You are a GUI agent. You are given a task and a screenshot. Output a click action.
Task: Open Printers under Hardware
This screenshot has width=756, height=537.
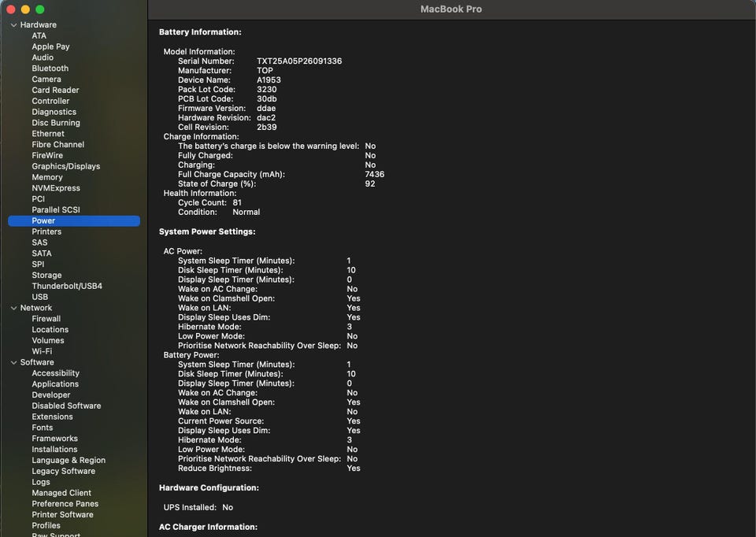(46, 231)
